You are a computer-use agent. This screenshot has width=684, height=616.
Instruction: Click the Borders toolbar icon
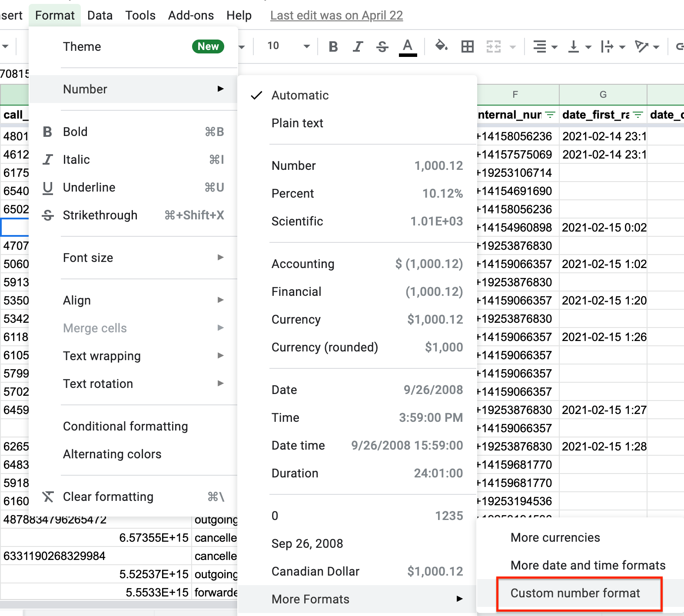(x=468, y=46)
